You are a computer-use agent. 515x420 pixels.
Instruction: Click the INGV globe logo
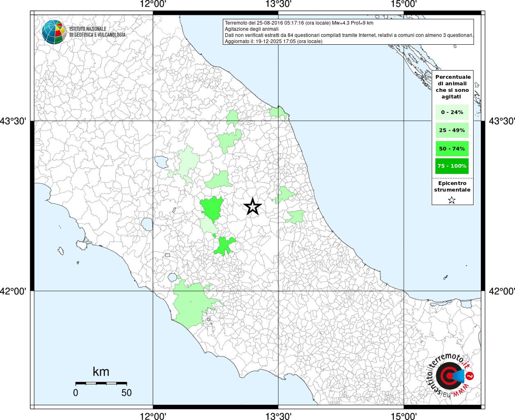[54, 32]
